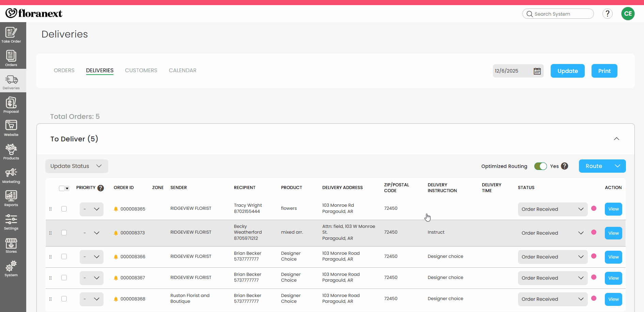This screenshot has width=644, height=312.
Task: Grab drag handle for order 000008365
Action: (50, 209)
